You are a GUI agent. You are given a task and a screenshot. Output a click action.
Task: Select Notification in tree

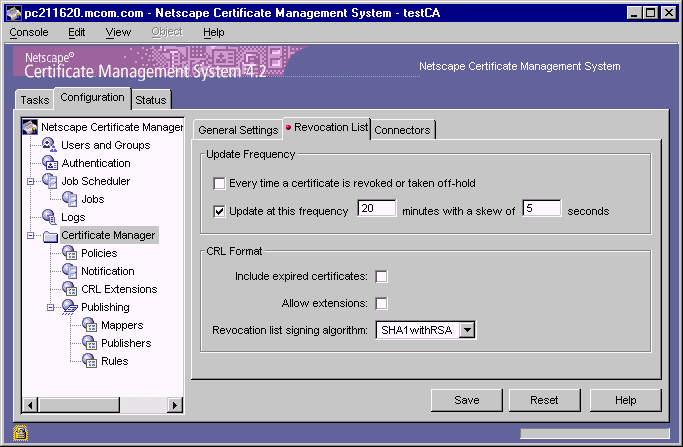pos(108,271)
